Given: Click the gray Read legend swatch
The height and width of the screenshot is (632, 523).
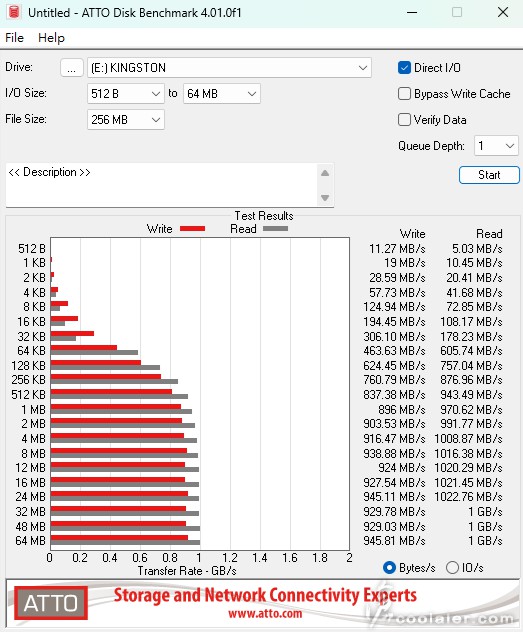Looking at the screenshot, I should (x=275, y=229).
